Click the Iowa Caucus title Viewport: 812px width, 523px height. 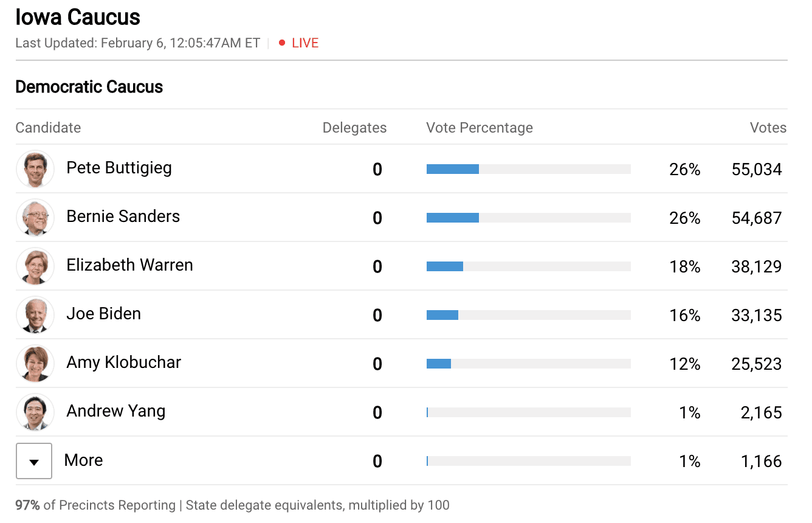pyautogui.click(x=78, y=17)
